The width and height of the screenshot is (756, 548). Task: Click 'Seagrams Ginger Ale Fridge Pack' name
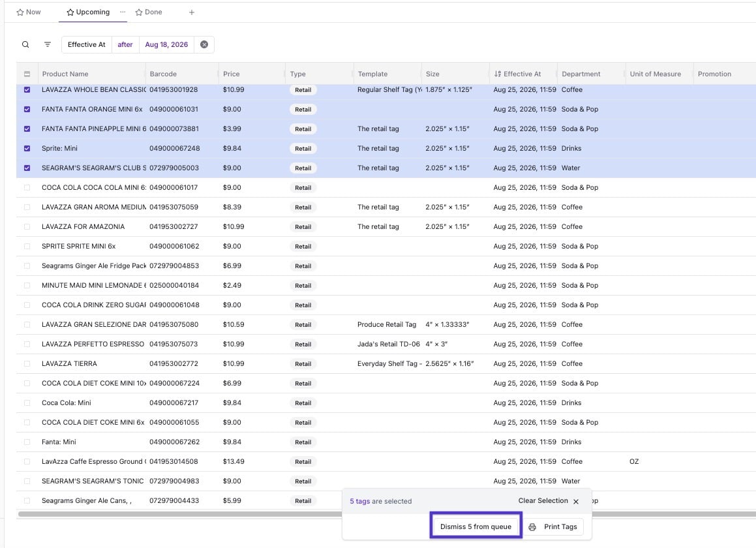click(x=94, y=266)
